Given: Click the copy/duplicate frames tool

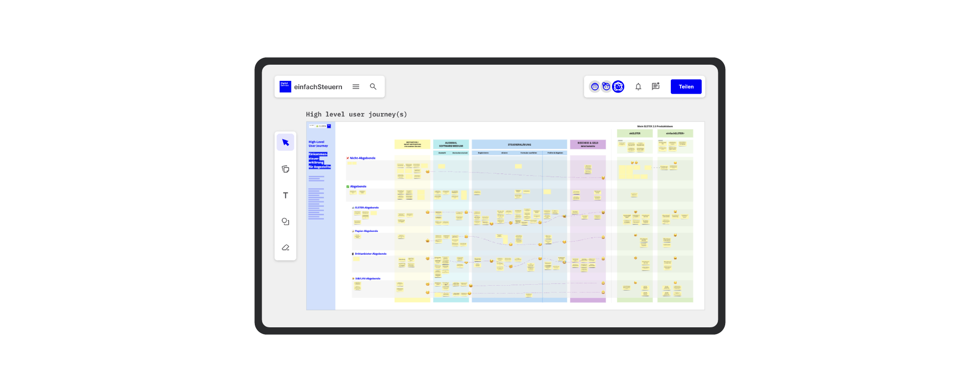Looking at the screenshot, I should click(x=285, y=169).
